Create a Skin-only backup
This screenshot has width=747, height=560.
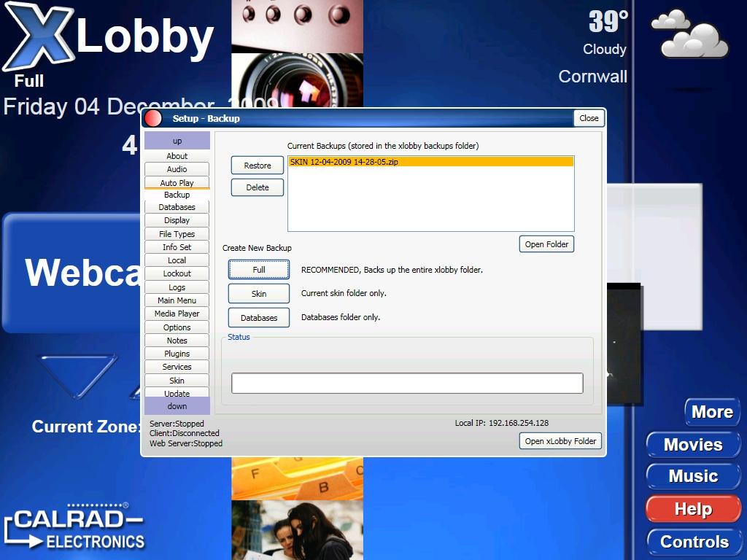(259, 293)
